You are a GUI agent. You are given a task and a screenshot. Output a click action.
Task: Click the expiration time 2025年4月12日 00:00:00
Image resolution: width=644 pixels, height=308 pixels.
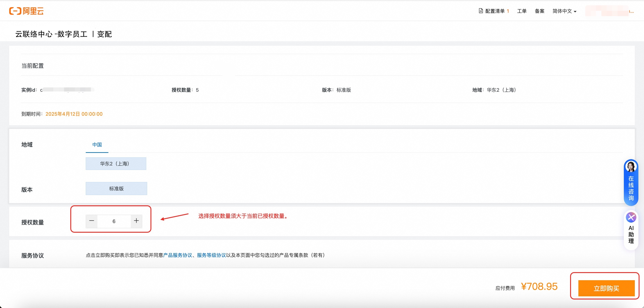coord(74,114)
